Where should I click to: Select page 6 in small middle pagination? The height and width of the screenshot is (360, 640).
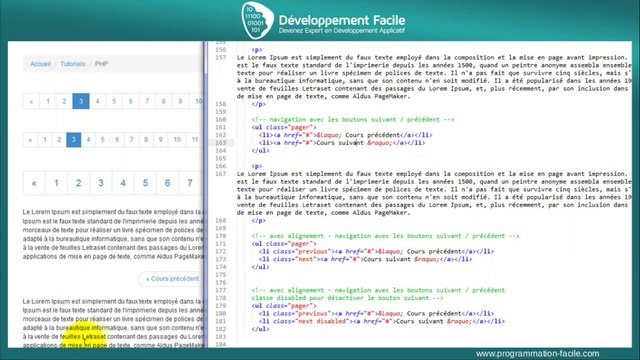117,140
